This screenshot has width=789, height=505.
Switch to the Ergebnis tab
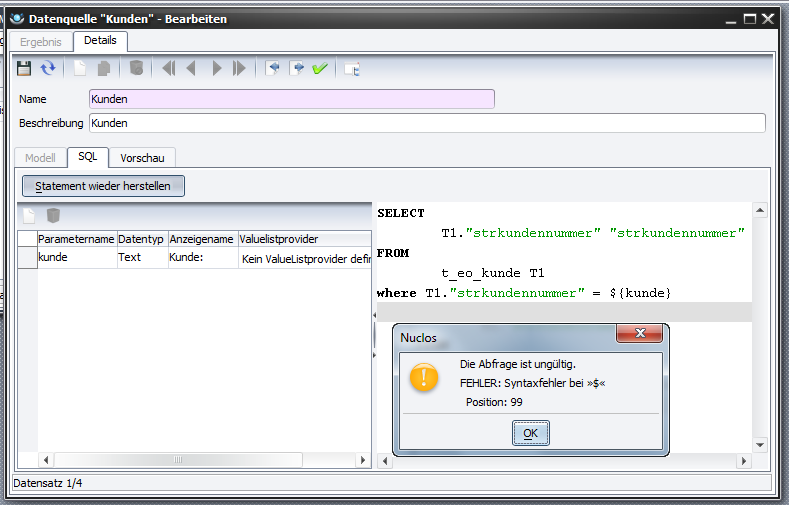(x=41, y=42)
